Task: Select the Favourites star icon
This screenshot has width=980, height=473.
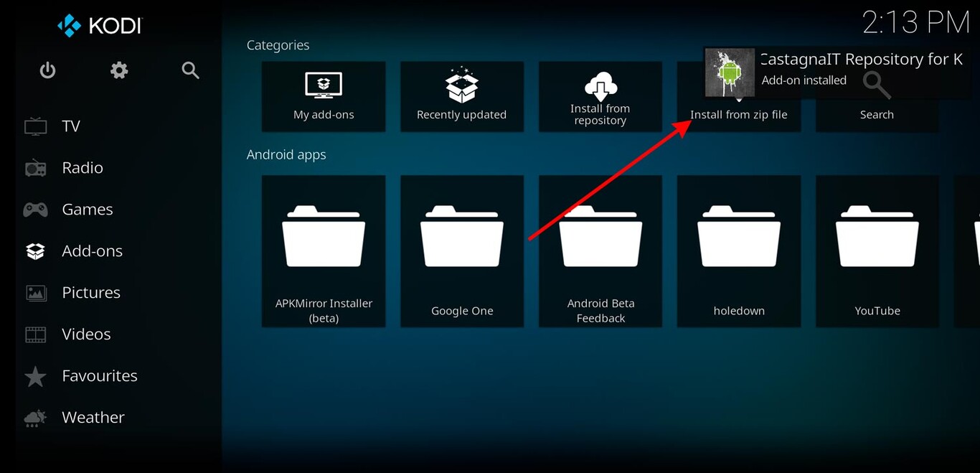Action: [x=36, y=376]
